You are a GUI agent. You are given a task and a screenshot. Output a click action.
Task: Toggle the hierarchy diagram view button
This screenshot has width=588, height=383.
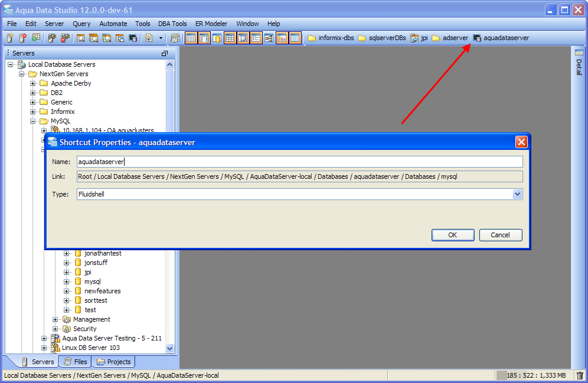point(269,38)
